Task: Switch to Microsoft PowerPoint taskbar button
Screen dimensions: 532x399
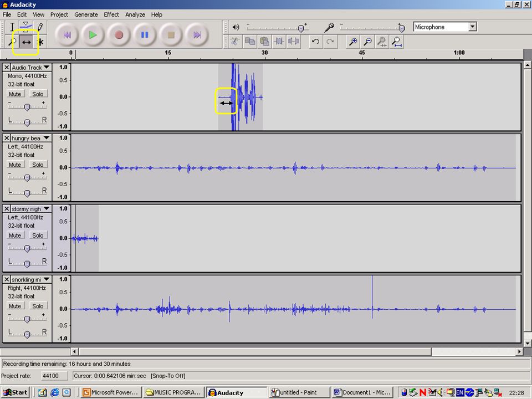Action: [x=111, y=392]
